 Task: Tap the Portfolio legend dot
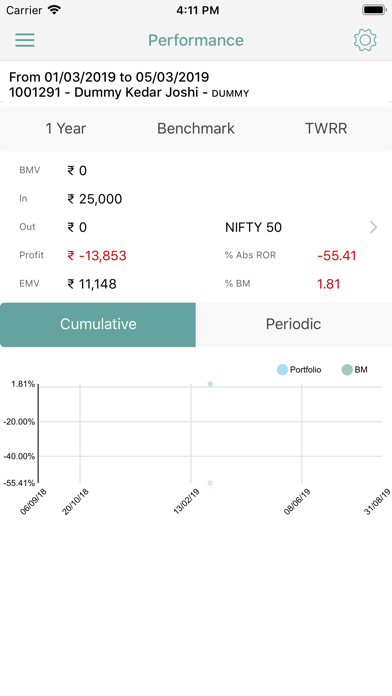coord(282,370)
